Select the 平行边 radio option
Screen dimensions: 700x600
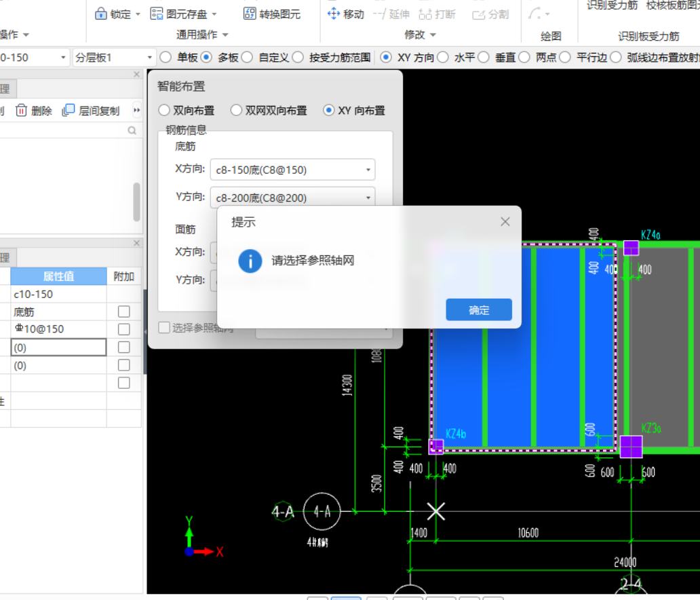click(565, 57)
